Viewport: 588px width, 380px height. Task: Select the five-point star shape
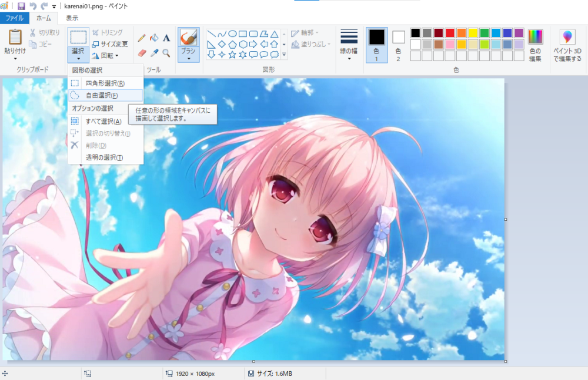coord(232,55)
